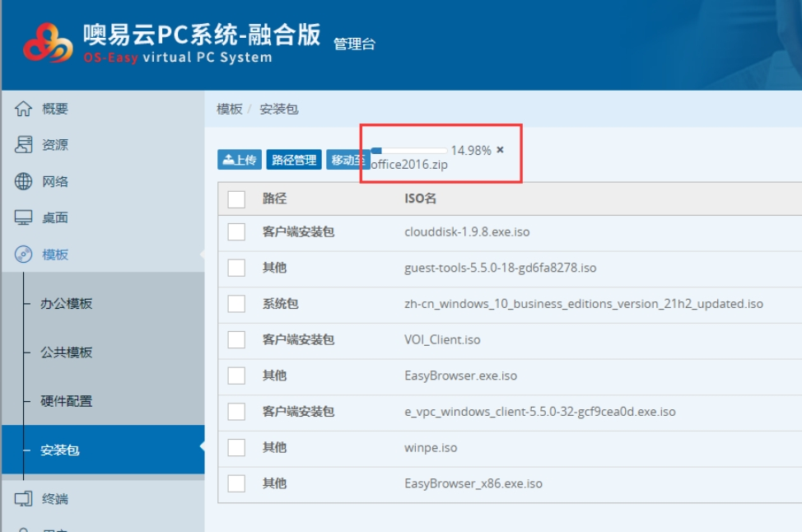Tick the checkbox beside VOI_Client.iso
Screen dimensions: 802x532
(236, 340)
